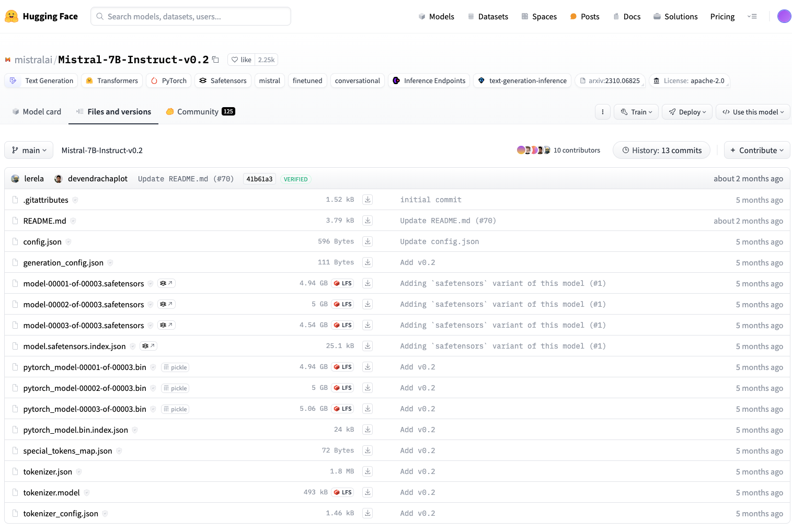Go to Datasets in top navigation
Screen dimensions: 792x532
[488, 16]
